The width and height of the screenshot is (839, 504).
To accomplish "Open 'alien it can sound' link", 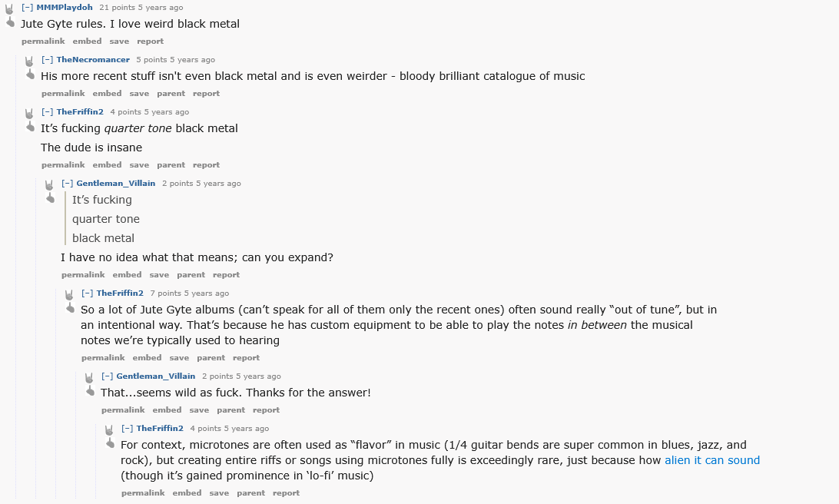I will tap(712, 460).
